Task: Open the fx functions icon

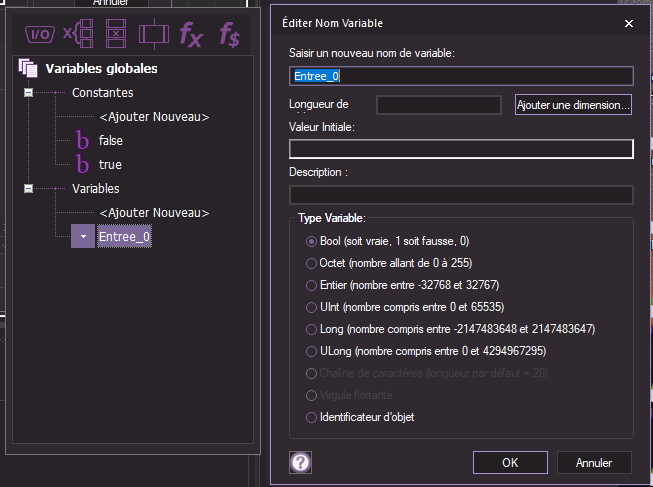Action: [x=190, y=35]
